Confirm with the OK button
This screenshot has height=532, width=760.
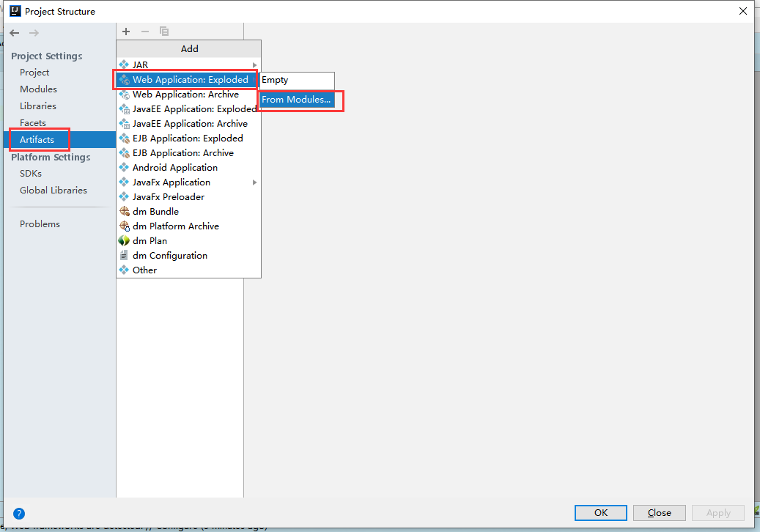pos(600,513)
